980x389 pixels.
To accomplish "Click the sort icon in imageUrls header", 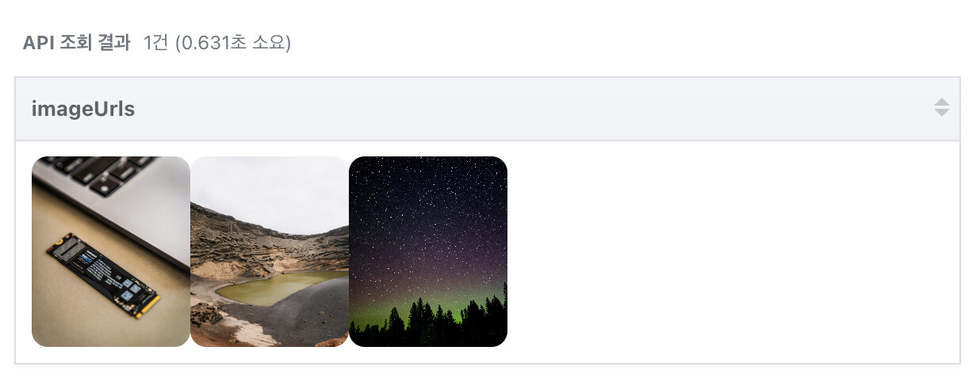I will pos(941,107).
